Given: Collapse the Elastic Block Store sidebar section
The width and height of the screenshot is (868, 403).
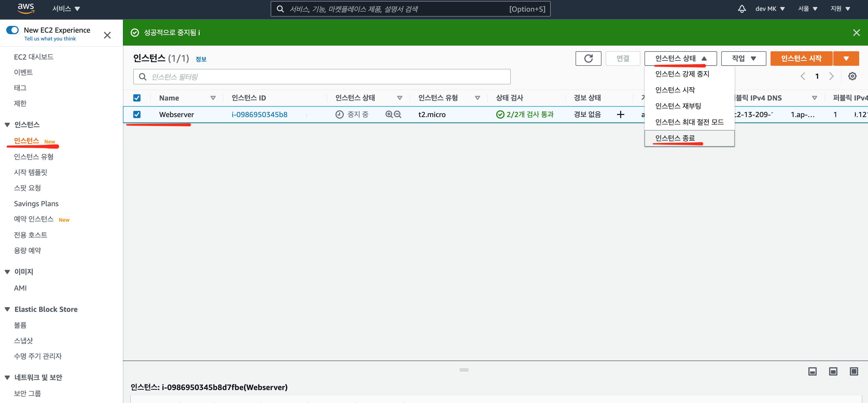Looking at the screenshot, I should pyautogui.click(x=8, y=309).
